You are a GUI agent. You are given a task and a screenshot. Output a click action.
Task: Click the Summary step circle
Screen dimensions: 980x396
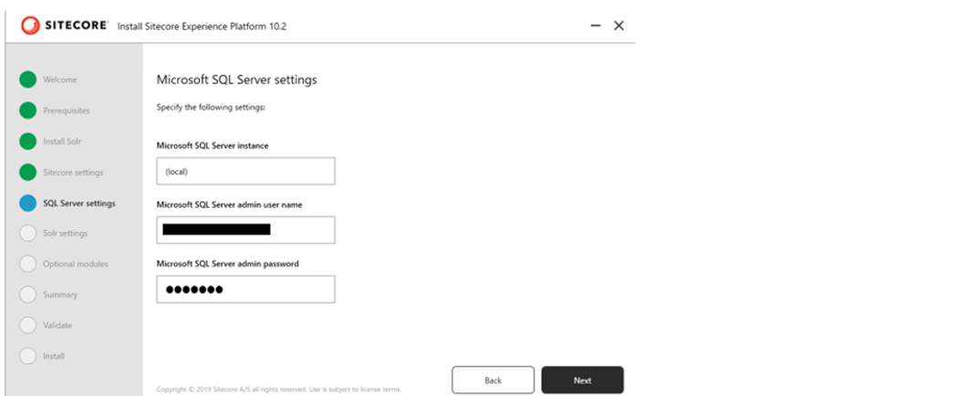[28, 295]
